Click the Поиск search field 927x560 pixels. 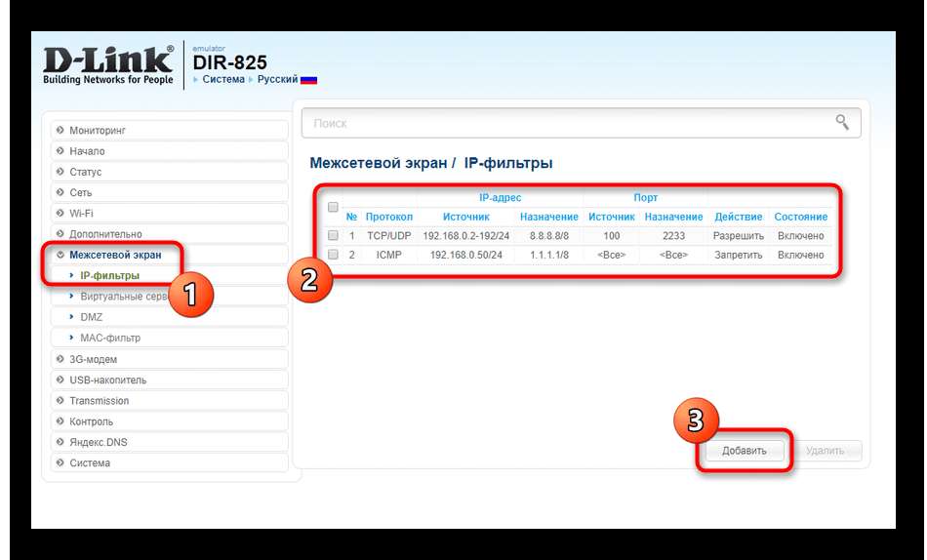(581, 123)
